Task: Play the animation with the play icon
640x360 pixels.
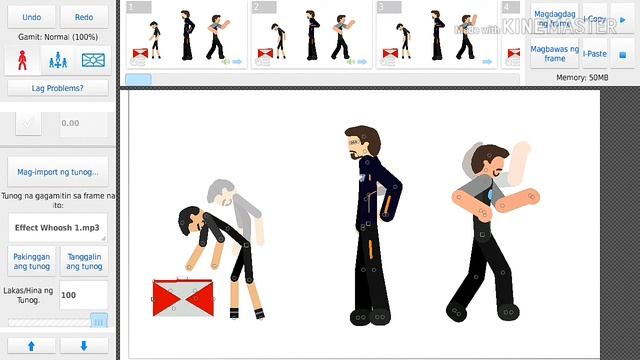Action: [x=622, y=19]
